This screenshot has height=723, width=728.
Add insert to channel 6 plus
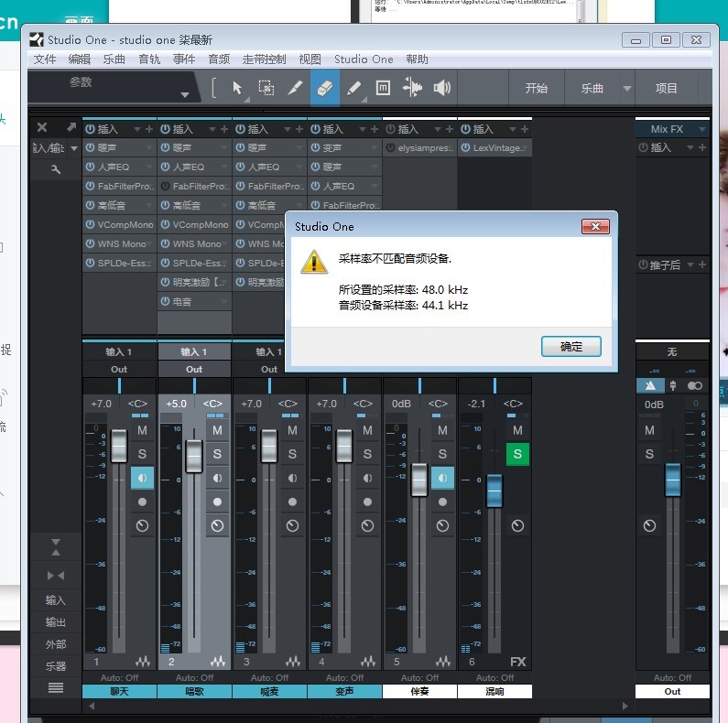click(525, 129)
